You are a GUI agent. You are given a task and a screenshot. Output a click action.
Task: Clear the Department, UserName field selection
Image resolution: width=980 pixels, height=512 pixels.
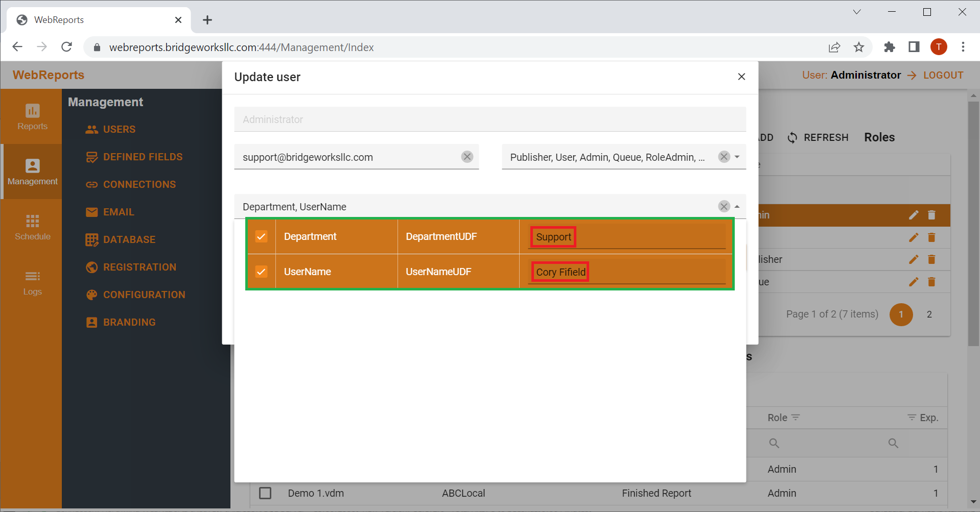click(724, 206)
